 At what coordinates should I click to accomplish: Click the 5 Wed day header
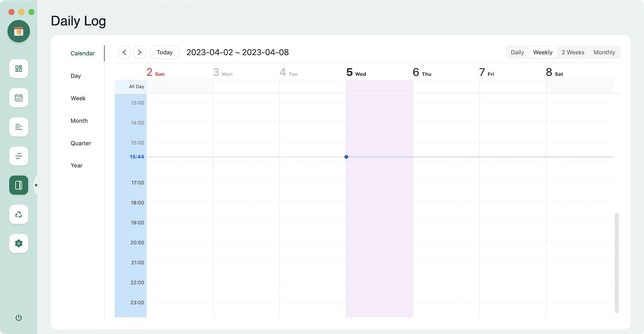[356, 73]
